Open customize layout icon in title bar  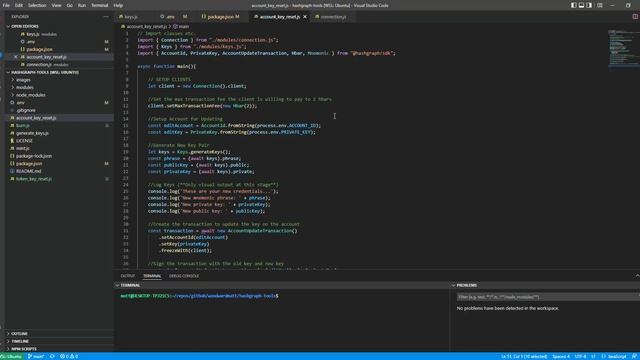pyautogui.click(x=600, y=5)
